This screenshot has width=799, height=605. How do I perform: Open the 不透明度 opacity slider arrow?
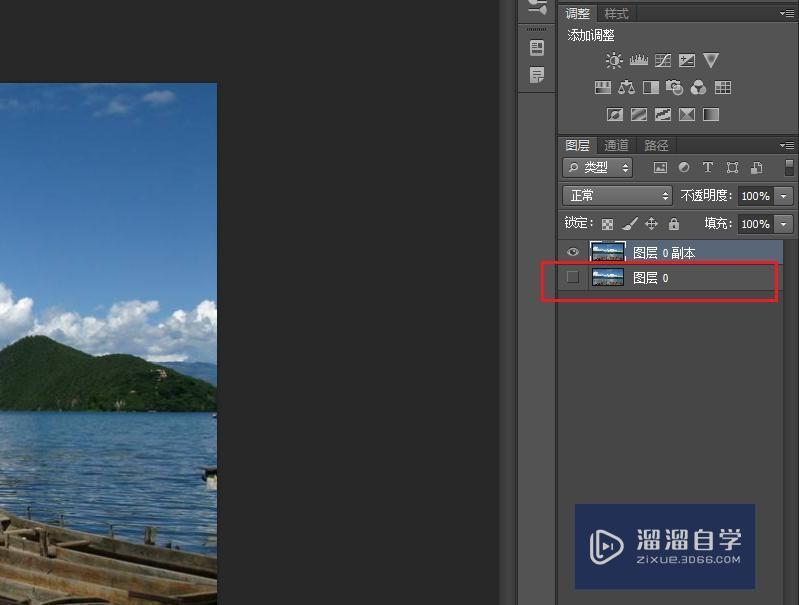[784, 196]
